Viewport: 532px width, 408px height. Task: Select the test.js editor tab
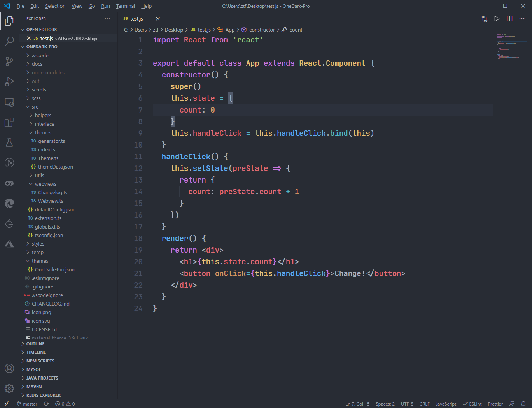(x=137, y=18)
